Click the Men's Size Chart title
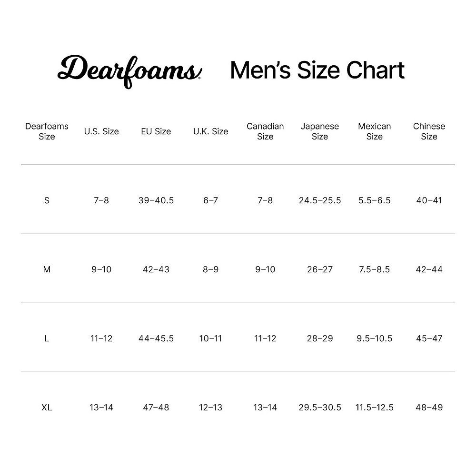Screen dimensions: 476x476 click(x=317, y=70)
